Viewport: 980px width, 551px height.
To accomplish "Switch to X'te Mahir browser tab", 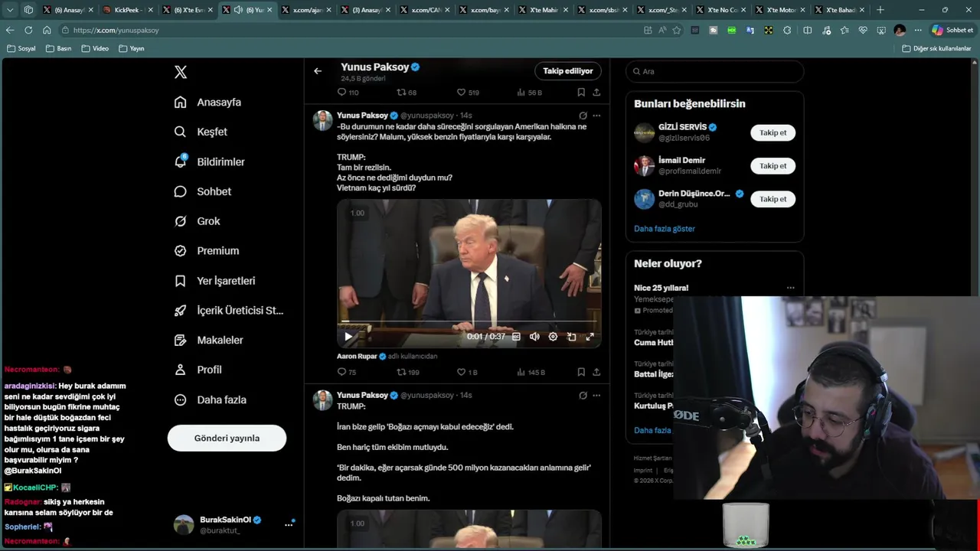I will [x=543, y=10].
